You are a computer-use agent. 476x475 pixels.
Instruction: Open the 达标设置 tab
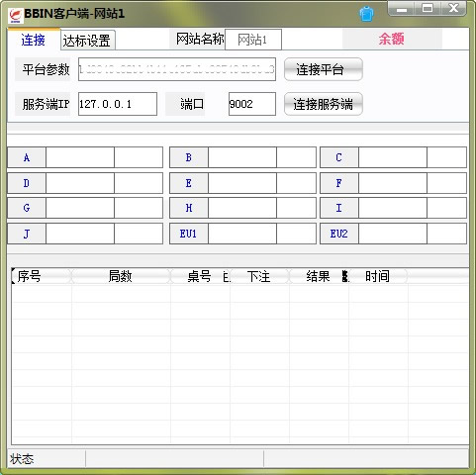(x=88, y=41)
